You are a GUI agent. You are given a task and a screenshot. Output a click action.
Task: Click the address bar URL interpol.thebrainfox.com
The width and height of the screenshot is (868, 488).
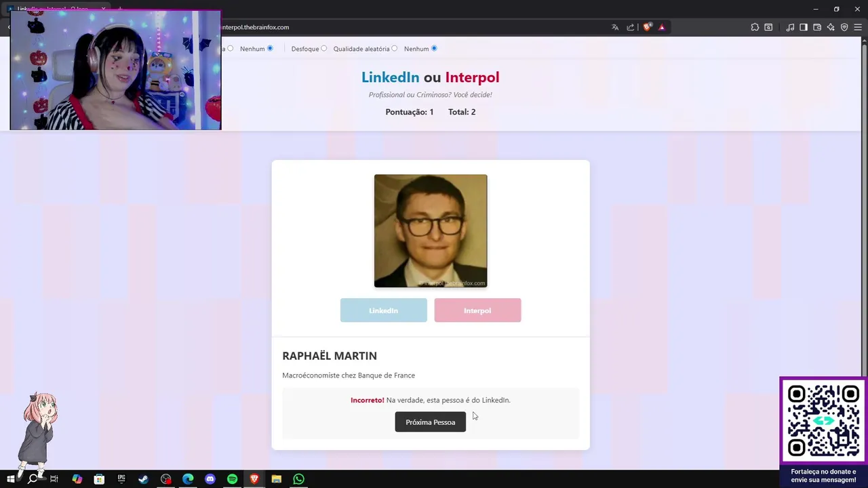(256, 27)
